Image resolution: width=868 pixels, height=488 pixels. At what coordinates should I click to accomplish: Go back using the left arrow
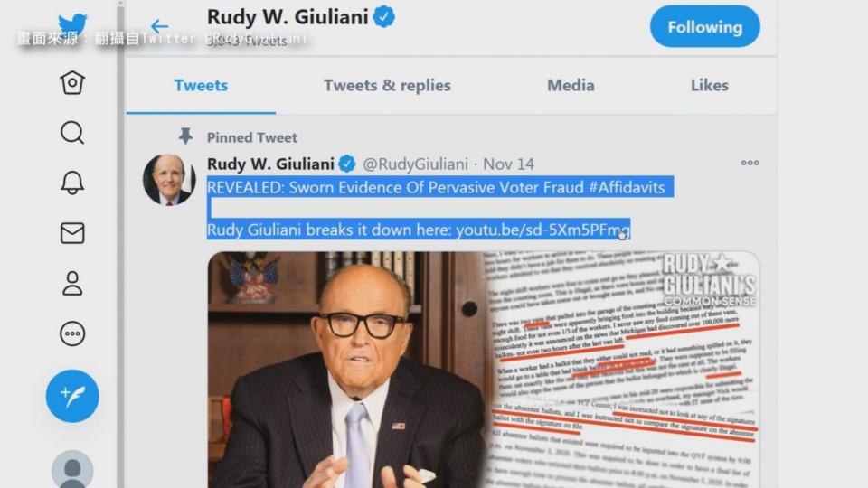(x=159, y=26)
